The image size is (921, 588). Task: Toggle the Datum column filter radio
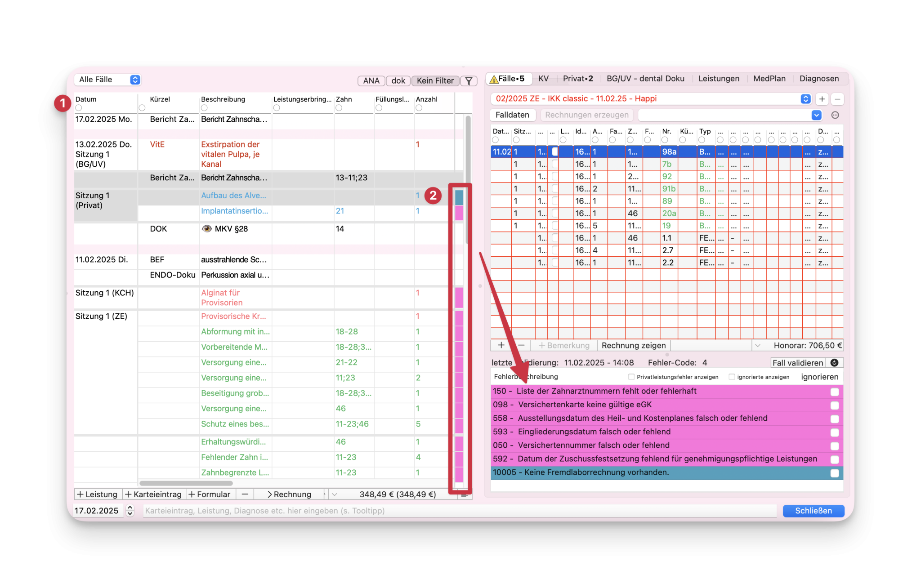(x=79, y=108)
